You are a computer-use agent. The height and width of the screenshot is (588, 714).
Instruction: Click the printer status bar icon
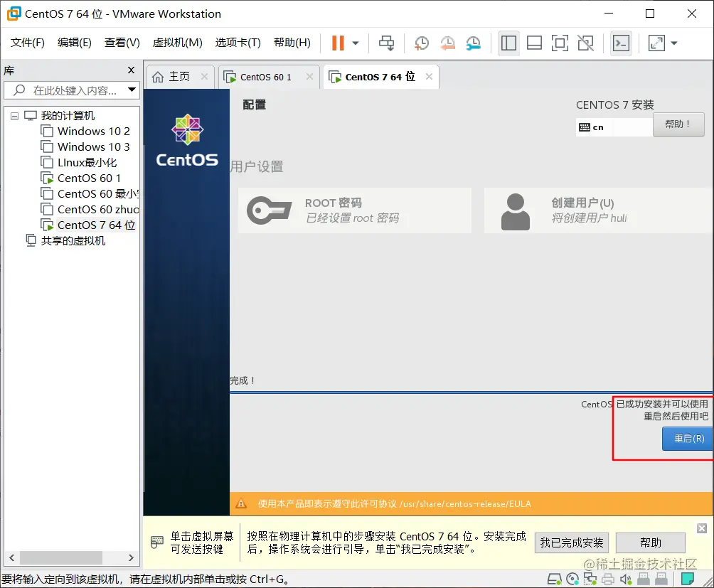608,579
